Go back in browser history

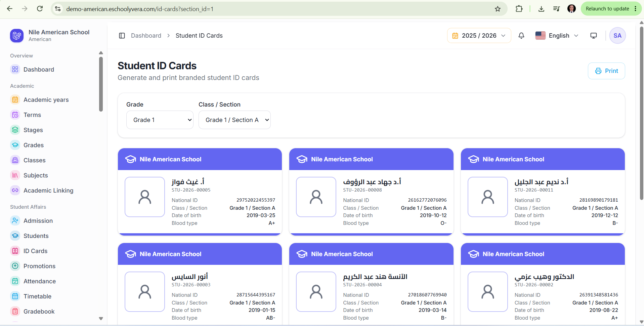[x=10, y=9]
